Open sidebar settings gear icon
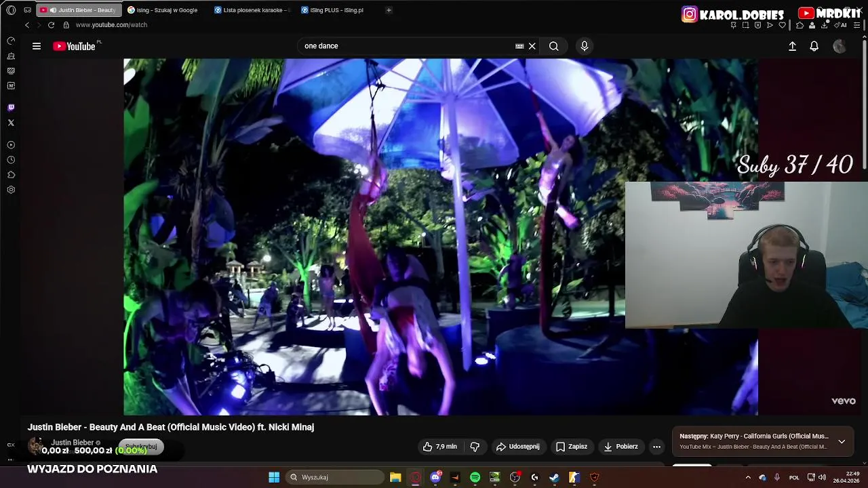This screenshot has width=868, height=488. pos(11,190)
